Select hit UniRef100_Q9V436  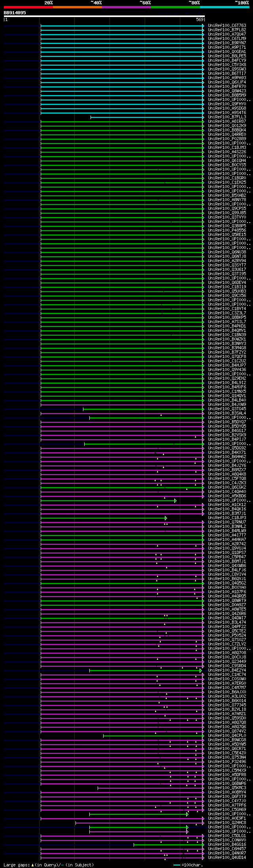tap(227, 370)
